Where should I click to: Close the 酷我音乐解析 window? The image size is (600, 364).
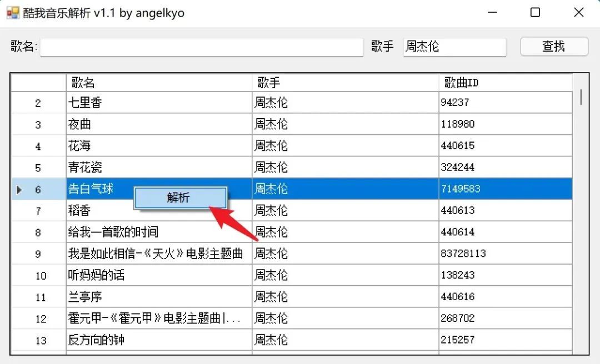point(578,13)
